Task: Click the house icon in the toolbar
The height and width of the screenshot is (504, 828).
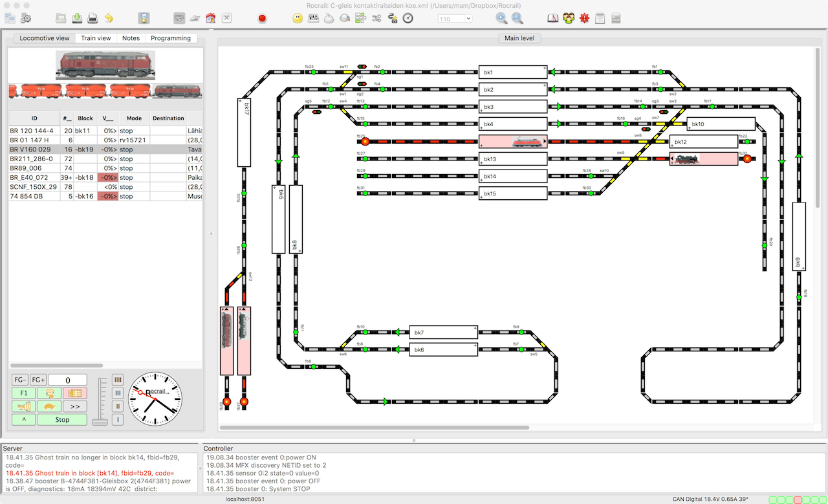Action: click(x=211, y=18)
